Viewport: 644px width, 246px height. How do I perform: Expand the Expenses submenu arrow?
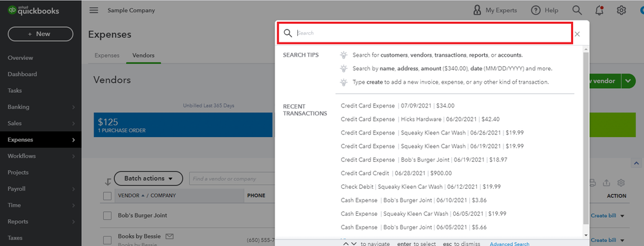73,140
